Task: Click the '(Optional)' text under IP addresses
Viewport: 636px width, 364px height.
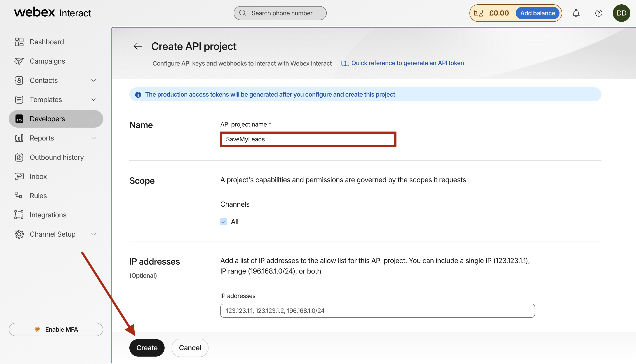Action: 143,276
